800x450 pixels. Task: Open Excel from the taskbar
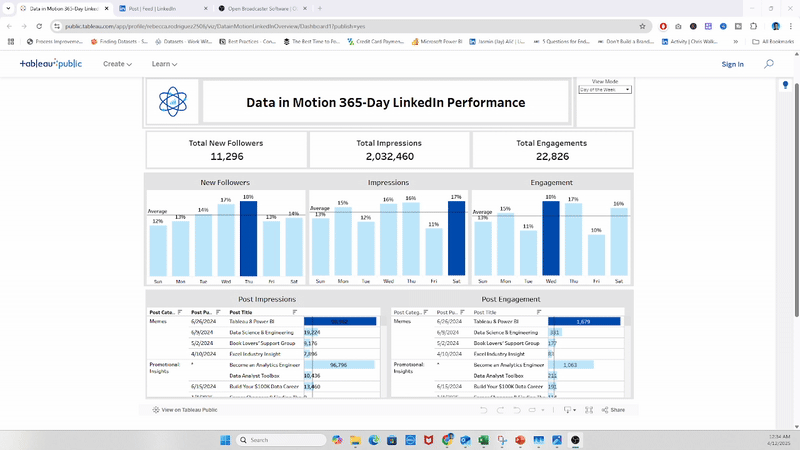[484, 440]
